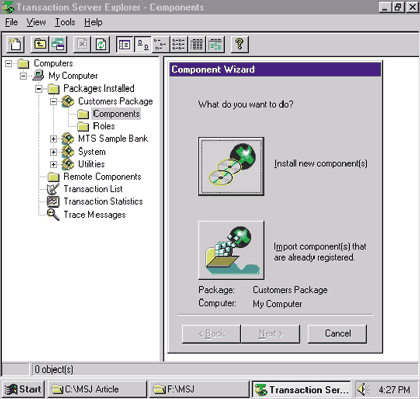The height and width of the screenshot is (399, 420).
Task: Click the Transaction Statistics chart icon
Action: click(x=53, y=202)
